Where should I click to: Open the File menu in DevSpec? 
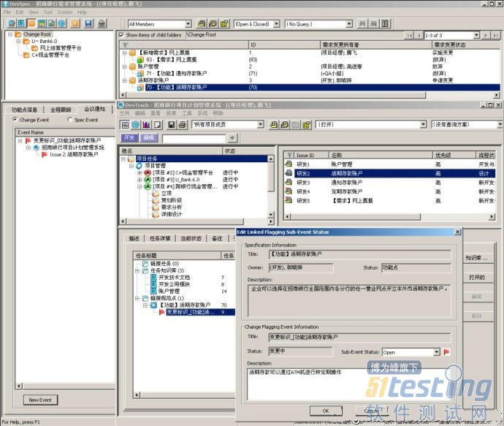pyautogui.click(x=7, y=12)
